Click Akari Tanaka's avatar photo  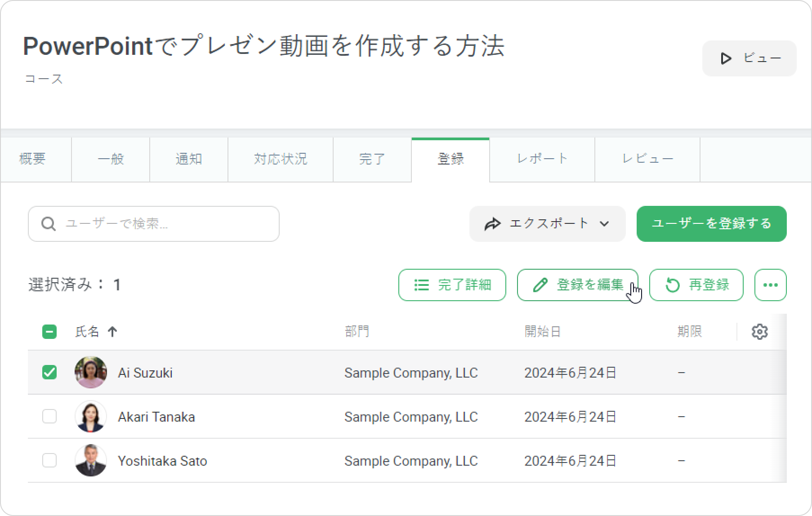91,417
